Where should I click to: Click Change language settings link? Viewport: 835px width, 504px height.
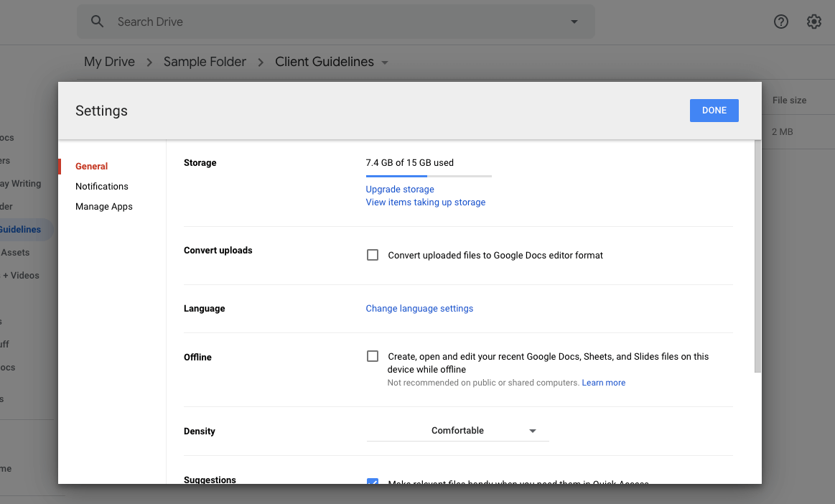[x=419, y=309]
